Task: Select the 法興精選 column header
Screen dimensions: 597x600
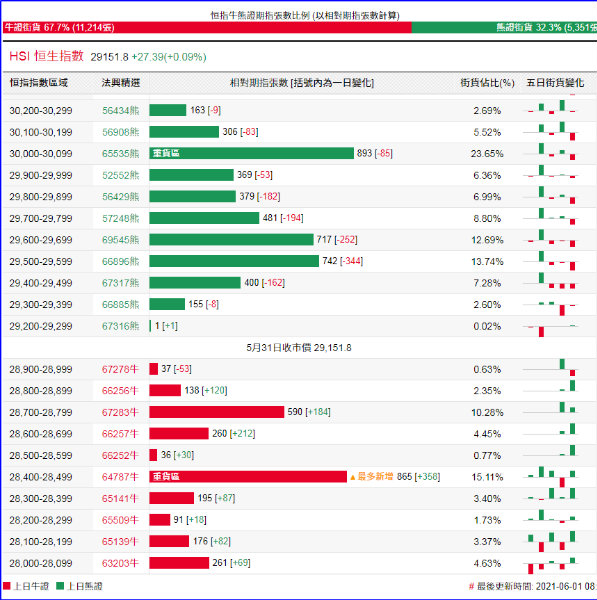Action: [x=121, y=83]
